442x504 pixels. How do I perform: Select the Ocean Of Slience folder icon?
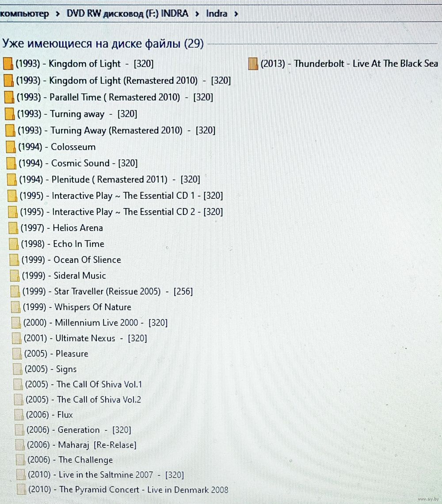(x=14, y=260)
